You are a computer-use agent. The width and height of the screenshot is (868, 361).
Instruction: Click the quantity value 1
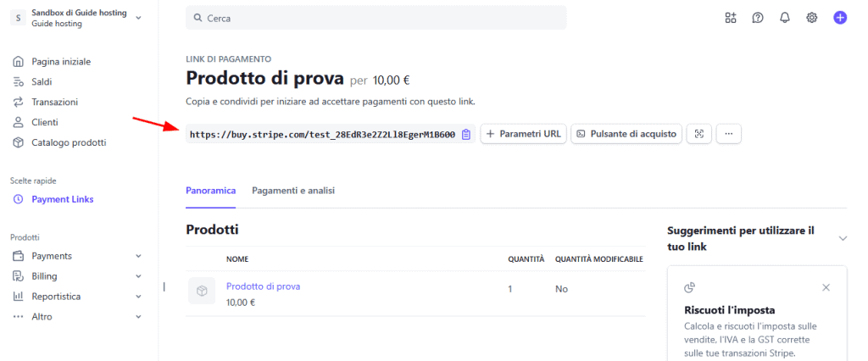pyautogui.click(x=510, y=289)
